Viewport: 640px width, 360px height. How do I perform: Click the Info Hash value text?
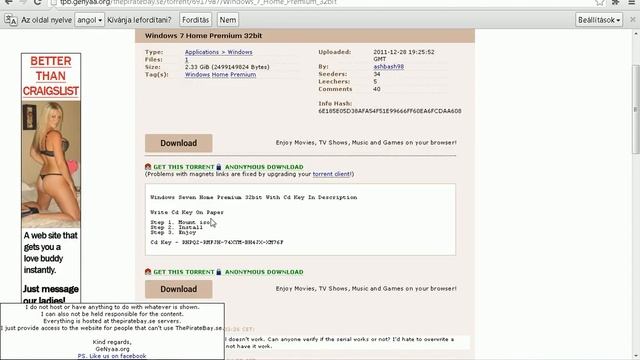coord(390,111)
